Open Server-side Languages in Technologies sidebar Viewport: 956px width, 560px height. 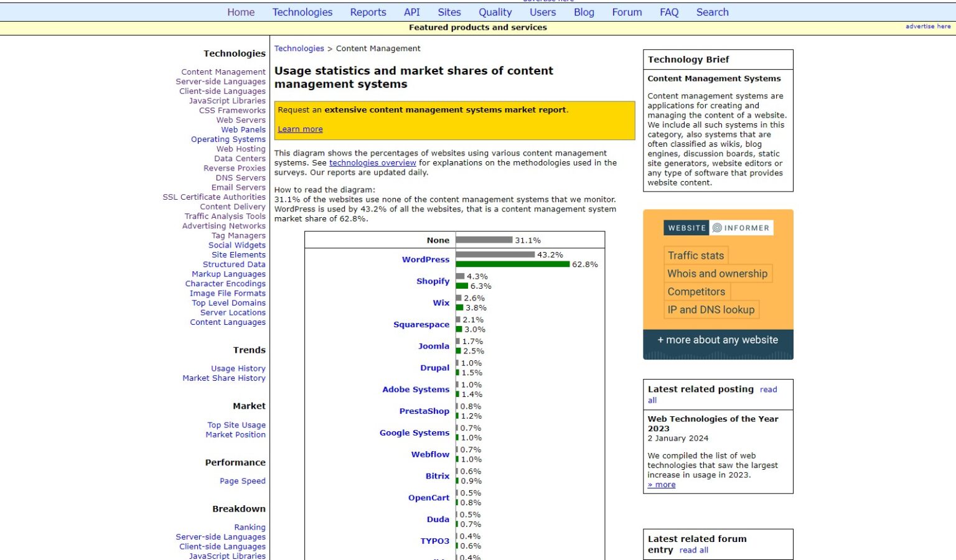(220, 82)
